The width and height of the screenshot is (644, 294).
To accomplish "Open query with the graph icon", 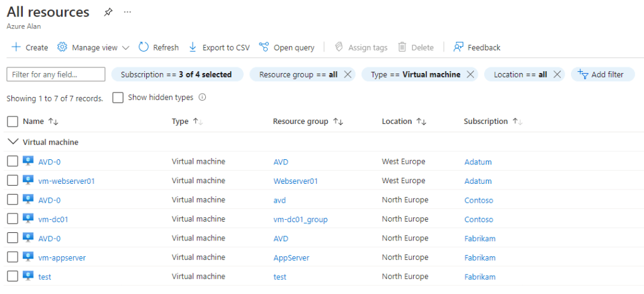I will [263, 47].
